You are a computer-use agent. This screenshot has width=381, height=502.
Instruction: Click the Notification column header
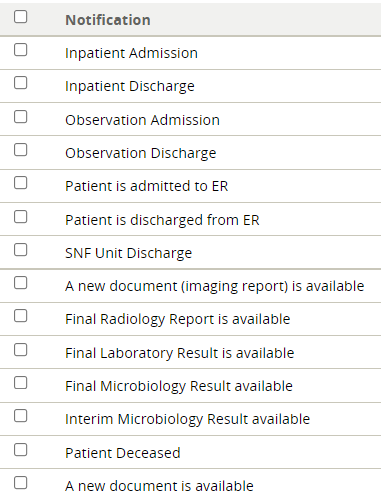[108, 20]
